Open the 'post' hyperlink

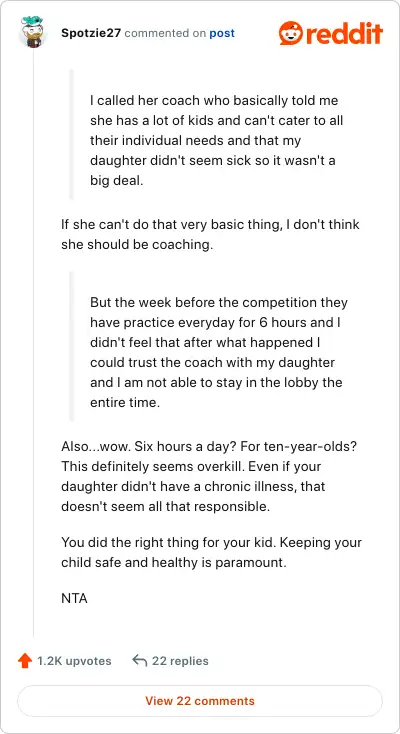222,34
